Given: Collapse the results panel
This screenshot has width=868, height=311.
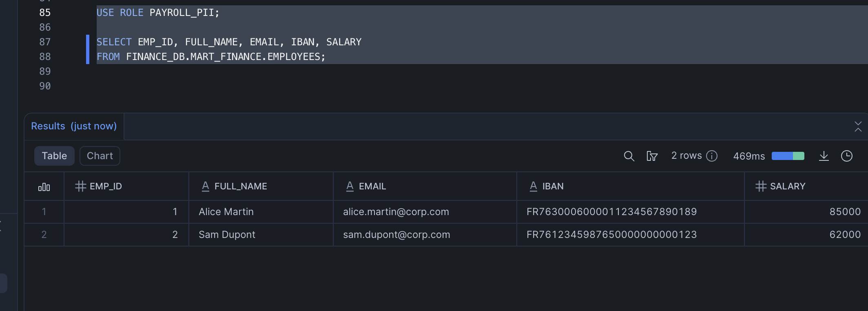Looking at the screenshot, I should (858, 127).
